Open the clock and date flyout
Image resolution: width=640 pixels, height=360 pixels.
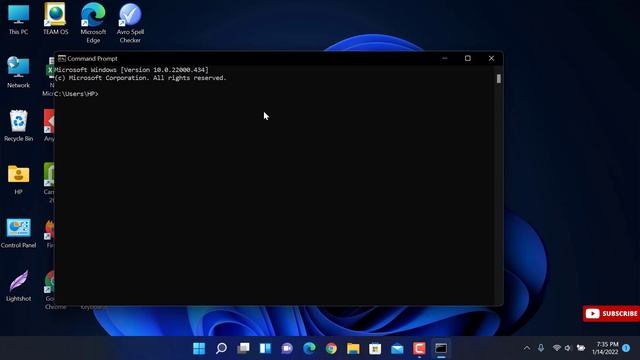[605, 348]
